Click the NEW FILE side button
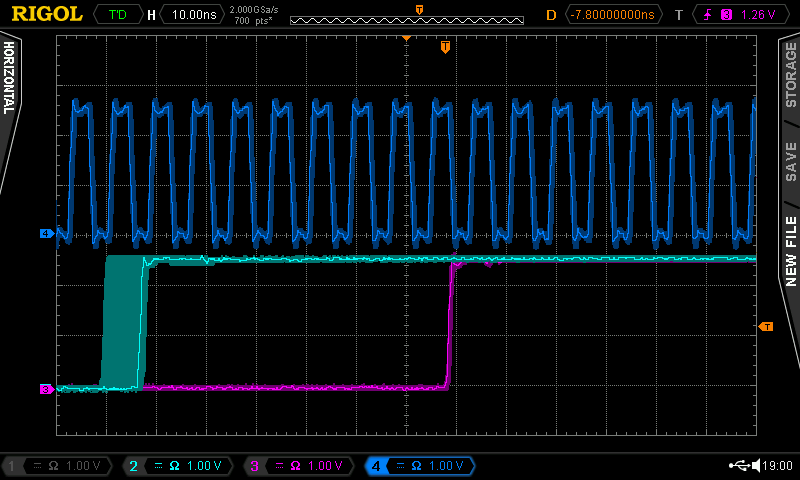The image size is (800, 480). tap(790, 250)
